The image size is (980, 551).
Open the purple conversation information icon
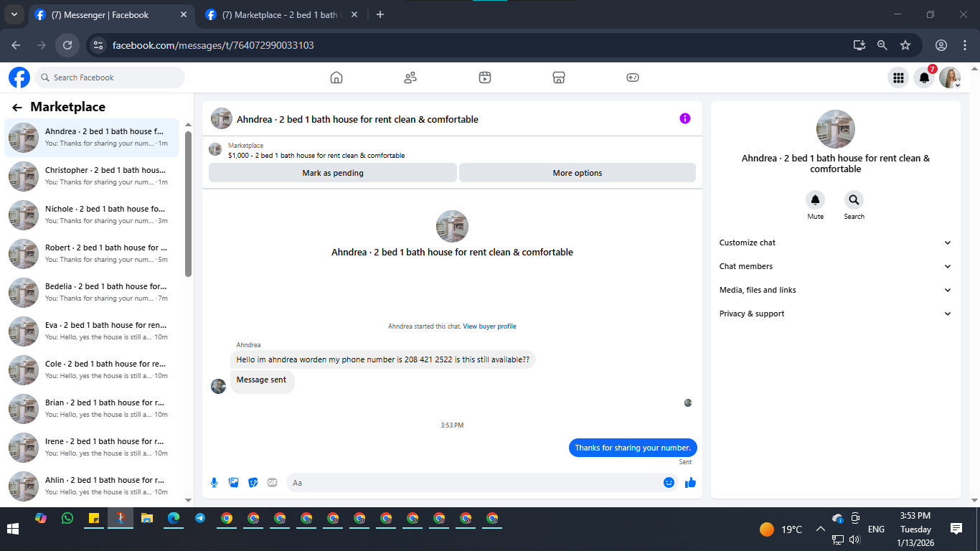click(x=685, y=118)
